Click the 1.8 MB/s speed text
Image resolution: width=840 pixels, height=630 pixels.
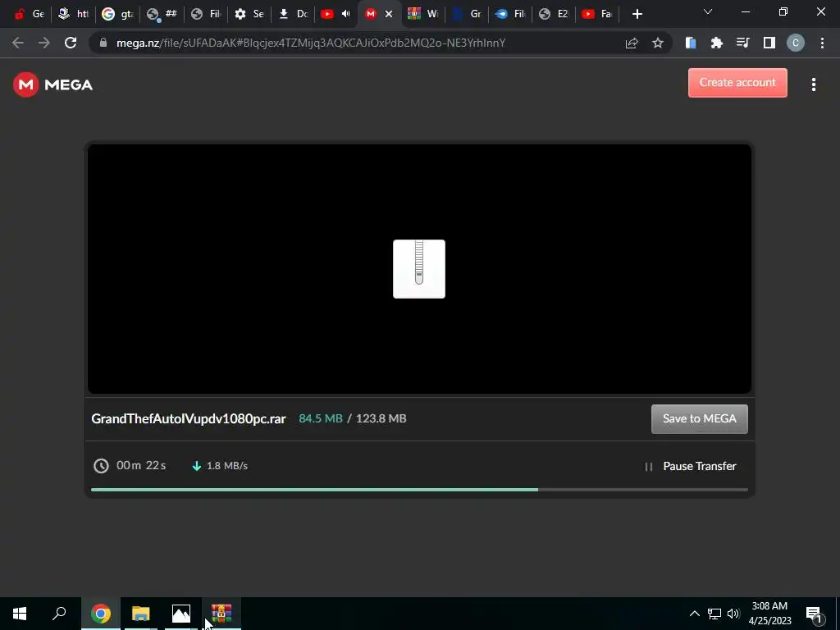[227, 466]
